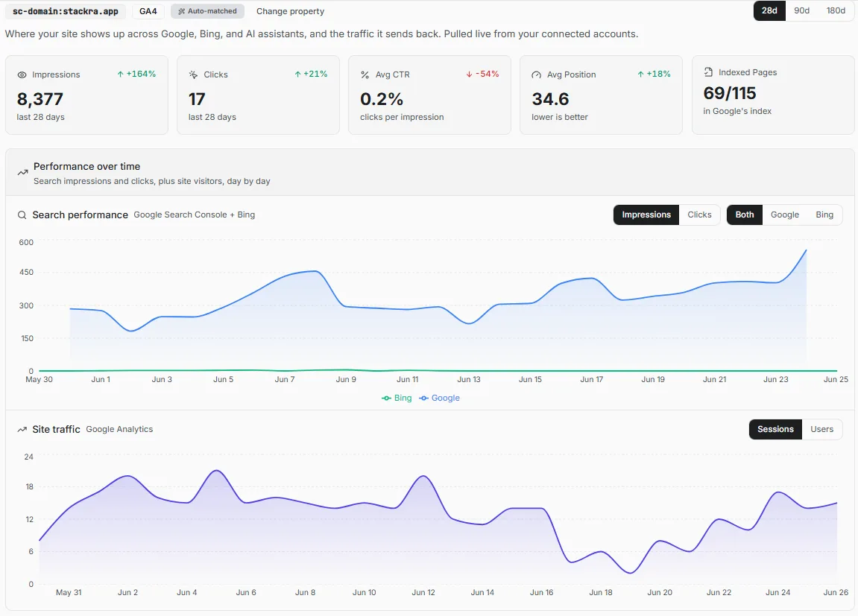
Task: Toggle Google series in chart legend
Action: point(439,399)
